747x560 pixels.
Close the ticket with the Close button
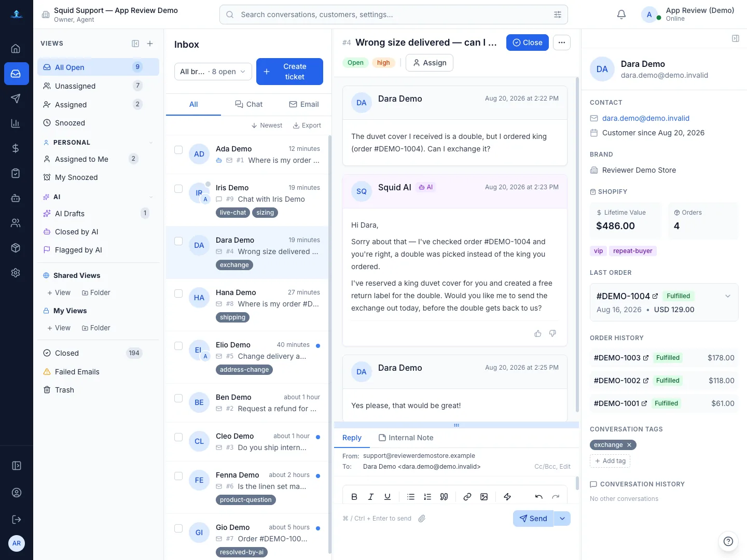coord(528,43)
